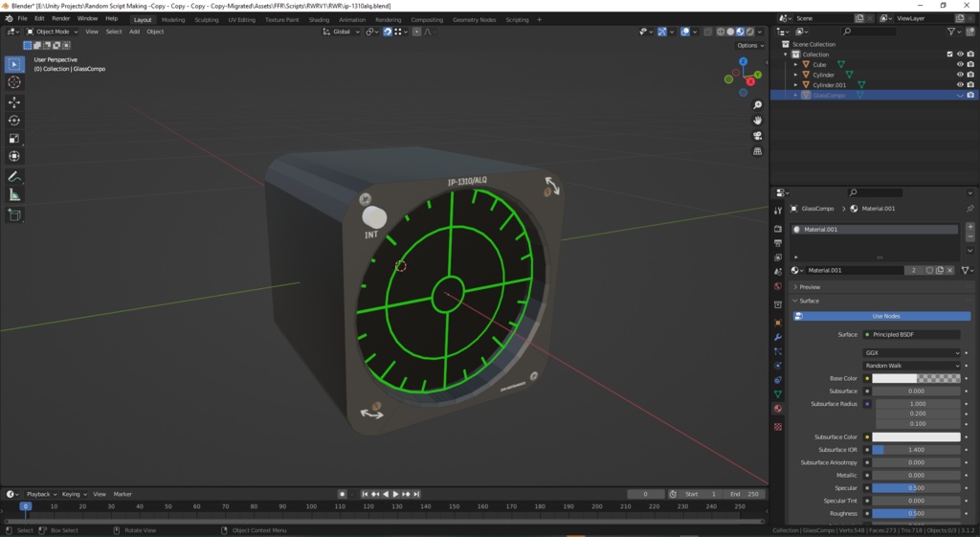Click the Add Cube tool icon
The width and height of the screenshot is (980, 537).
point(14,215)
